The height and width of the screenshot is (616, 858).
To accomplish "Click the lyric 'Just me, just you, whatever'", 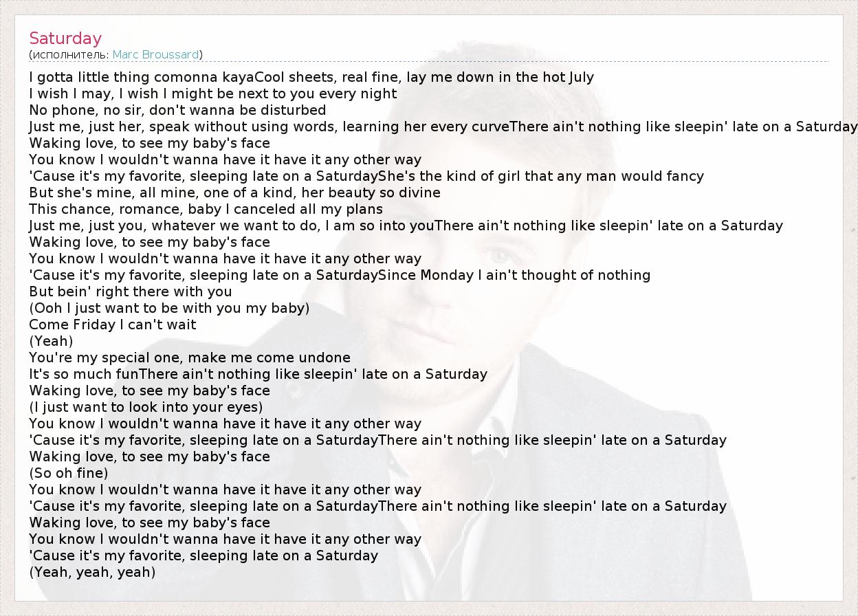I will [x=406, y=225].
